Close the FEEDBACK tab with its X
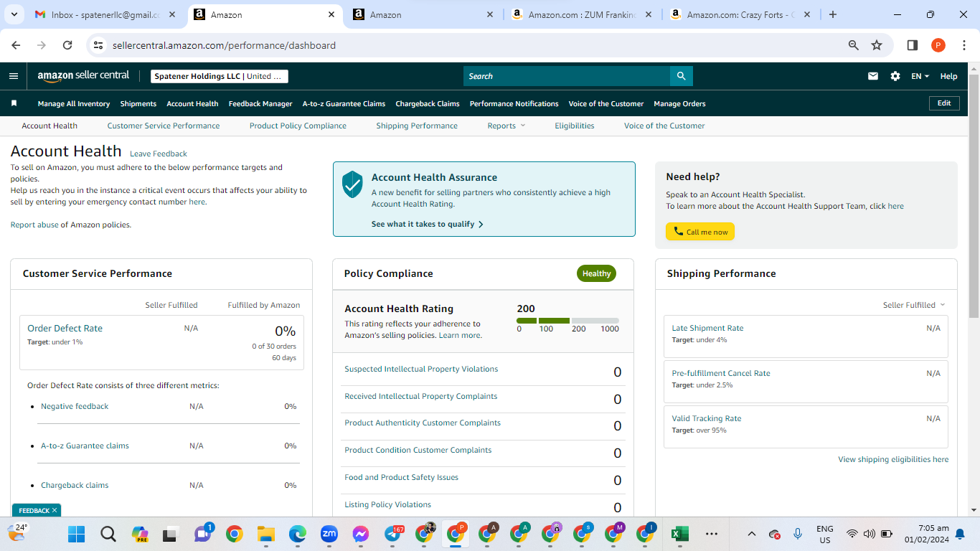This screenshot has width=980, height=551. (55, 510)
